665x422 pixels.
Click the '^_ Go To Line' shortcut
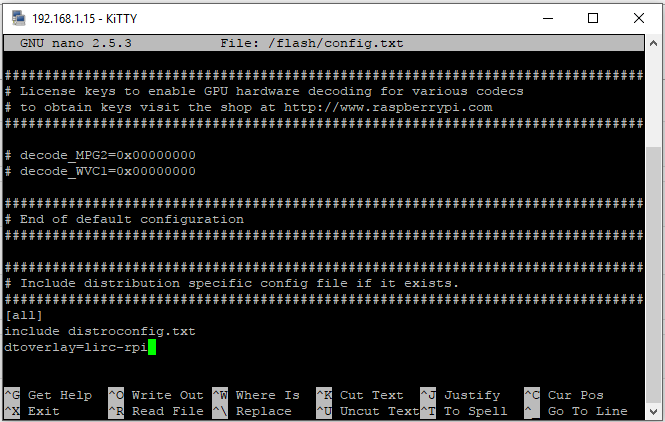[x=576, y=411]
